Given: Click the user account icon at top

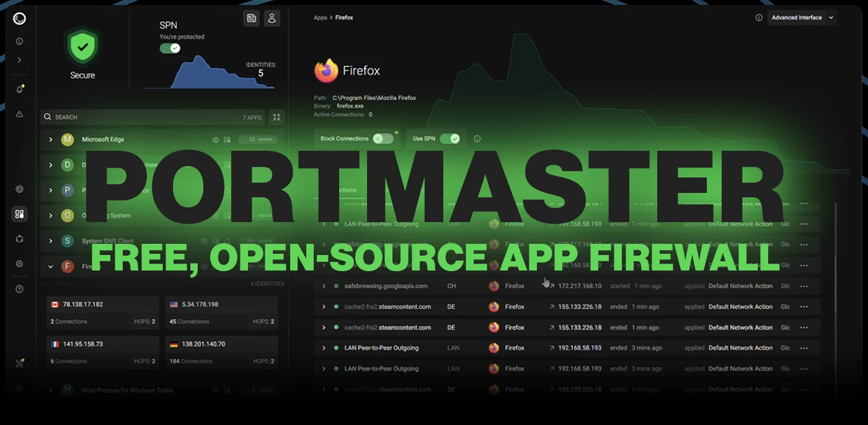Looking at the screenshot, I should pos(272,18).
